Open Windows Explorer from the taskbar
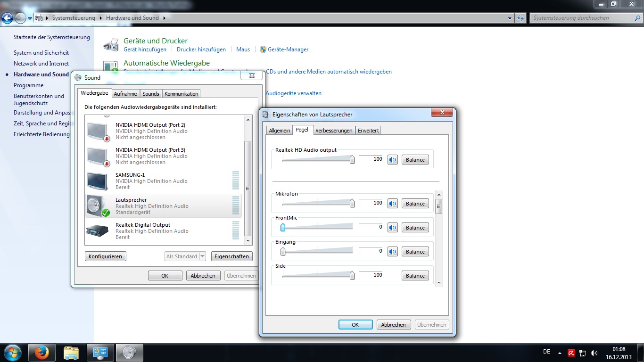Image resolution: width=644 pixels, height=362 pixels. pyautogui.click(x=71, y=353)
